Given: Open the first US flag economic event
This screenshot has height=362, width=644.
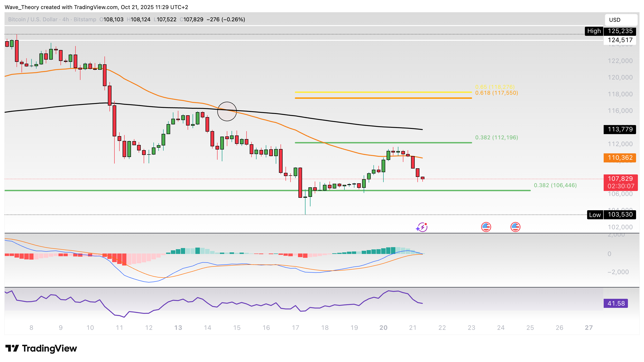Looking at the screenshot, I should click(x=486, y=227).
